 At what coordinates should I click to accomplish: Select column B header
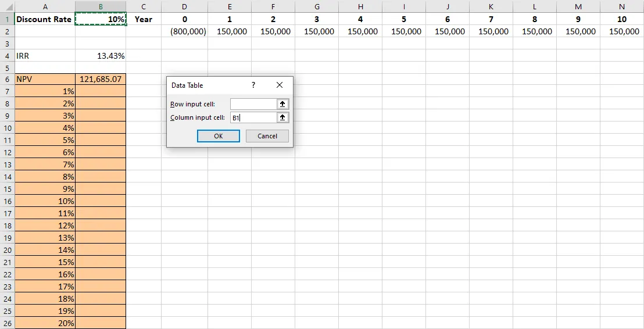101,6
